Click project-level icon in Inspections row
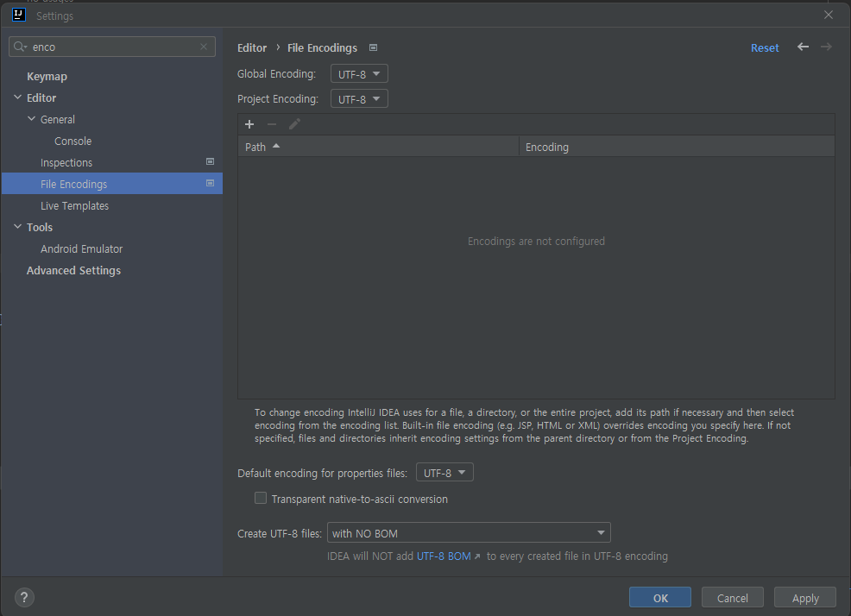The image size is (851, 616). point(210,161)
